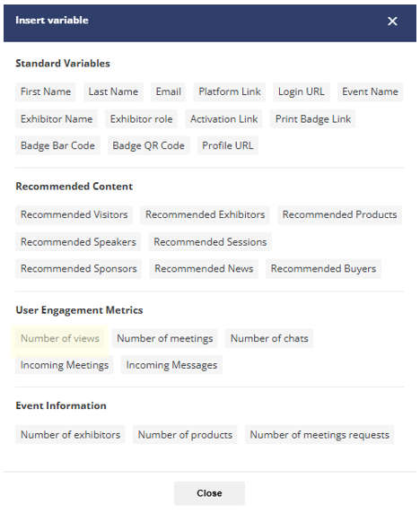Select Exhibitor role variable
Viewport: 420px width, 513px height.
[141, 119]
